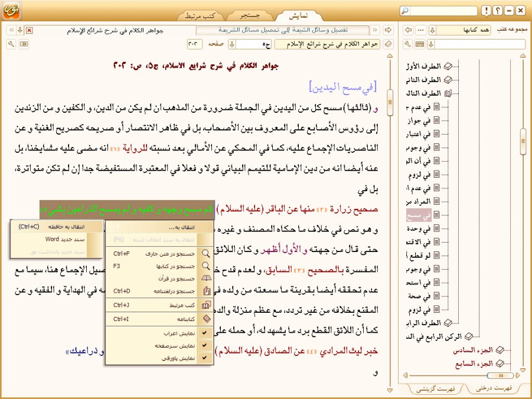Click the double chevron at left of book tabs

coord(12,30)
